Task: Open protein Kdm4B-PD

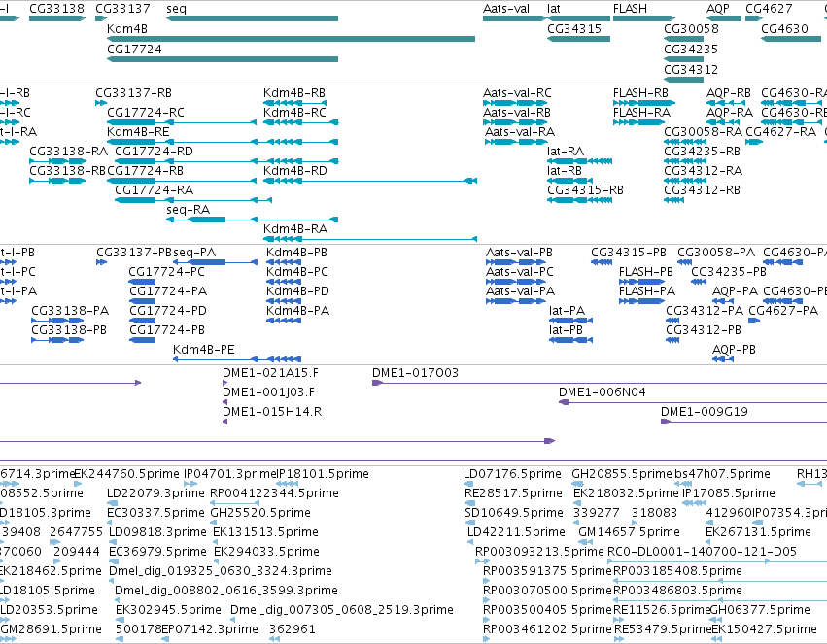Action: click(297, 291)
